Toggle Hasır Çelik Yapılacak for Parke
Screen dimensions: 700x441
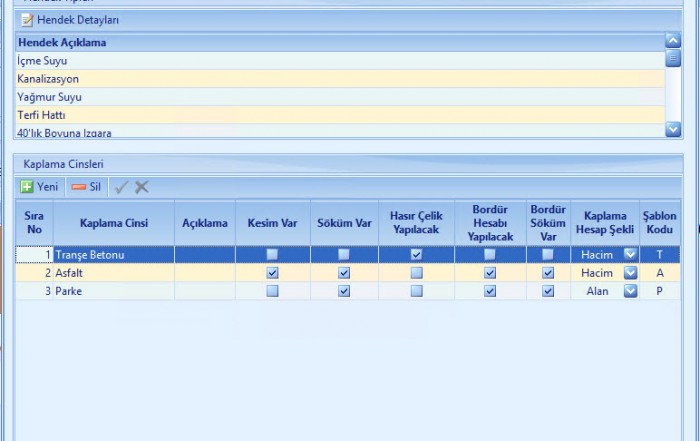pos(416,291)
